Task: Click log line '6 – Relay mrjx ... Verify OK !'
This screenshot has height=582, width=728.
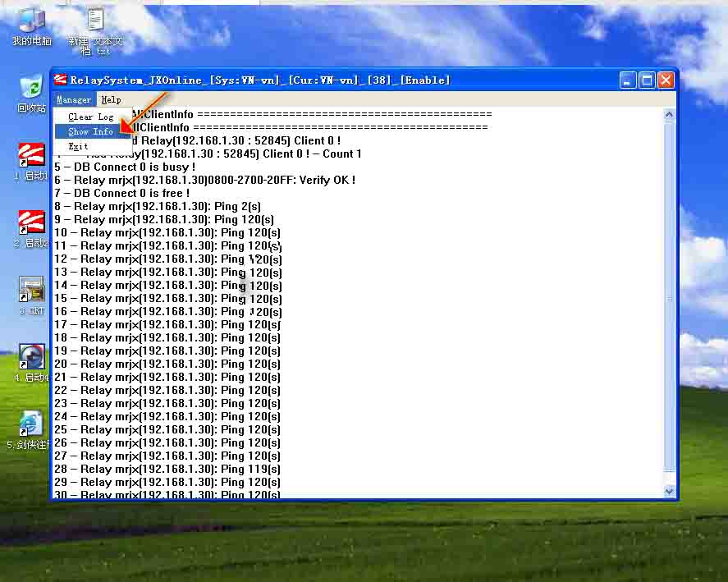Action: pyautogui.click(x=204, y=180)
